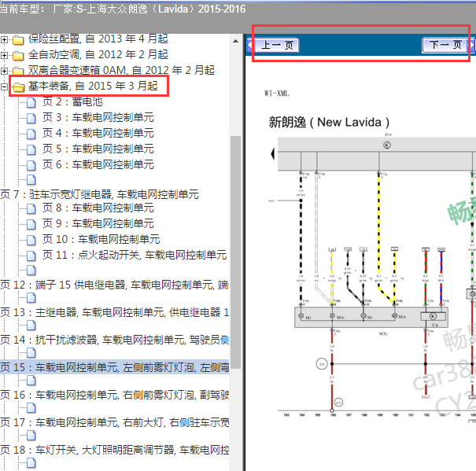The width and height of the screenshot is (476, 471).
Task: Open 页 13：主继电器 page
Action: coord(114,312)
